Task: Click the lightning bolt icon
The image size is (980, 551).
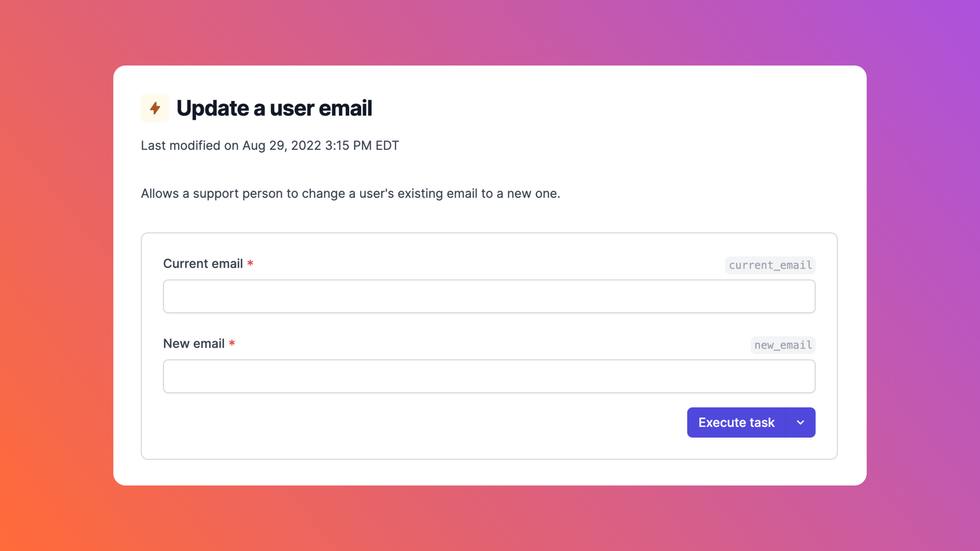Action: point(155,108)
